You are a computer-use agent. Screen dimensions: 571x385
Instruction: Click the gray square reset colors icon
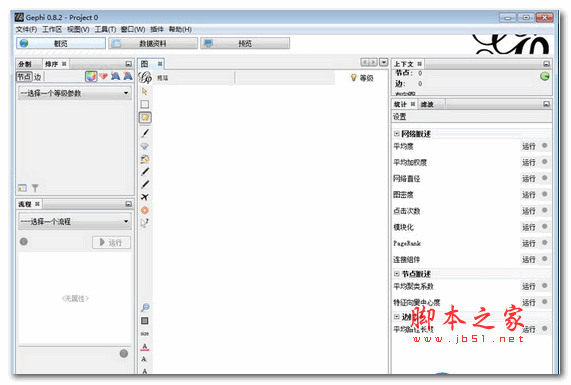click(145, 321)
